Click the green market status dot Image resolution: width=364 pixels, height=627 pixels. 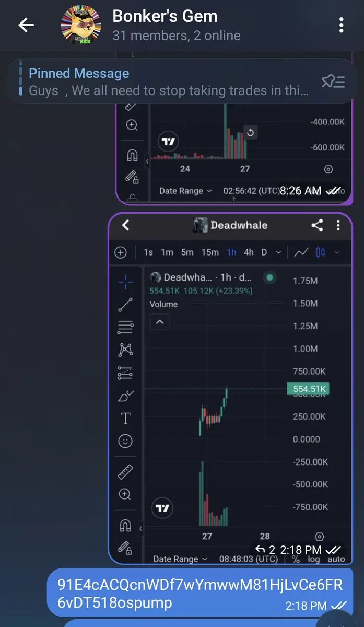coord(270,277)
